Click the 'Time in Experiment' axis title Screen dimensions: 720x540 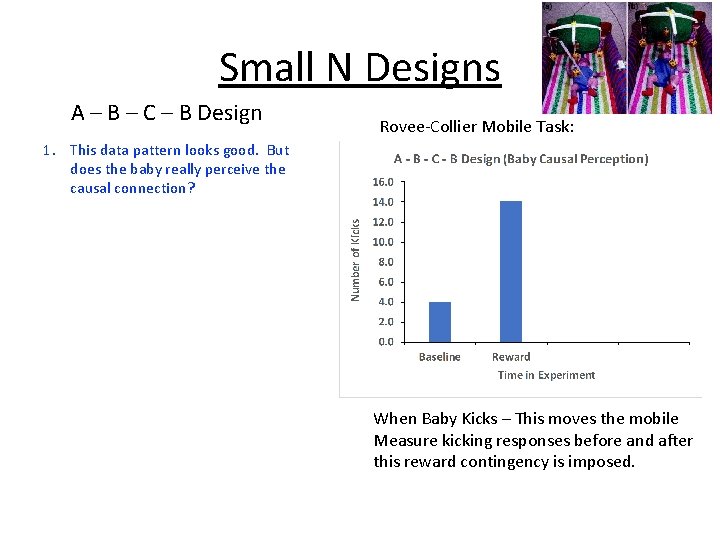[546, 375]
